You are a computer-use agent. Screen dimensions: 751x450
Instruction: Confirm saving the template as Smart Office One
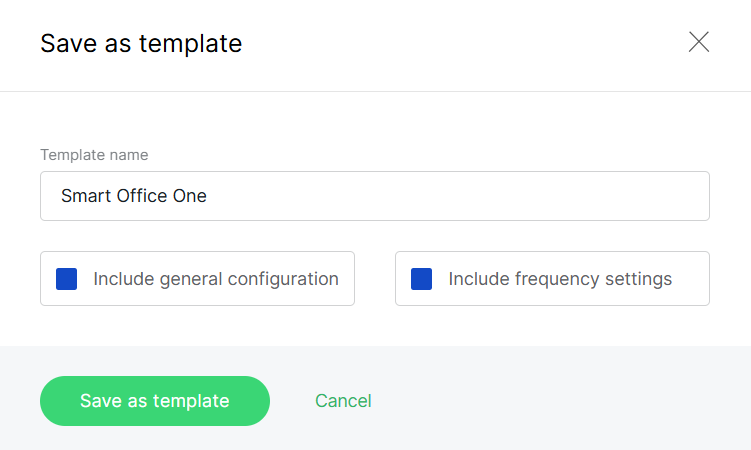155,401
